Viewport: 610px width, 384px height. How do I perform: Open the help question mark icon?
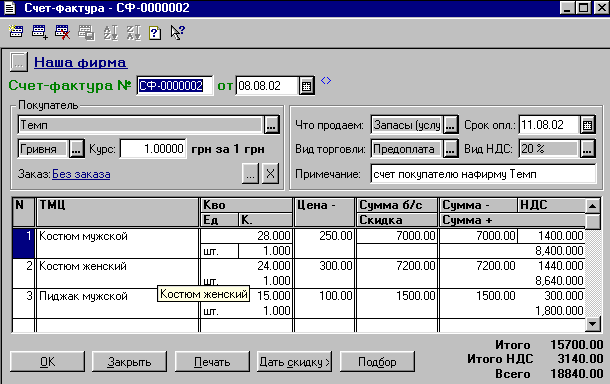tap(155, 33)
